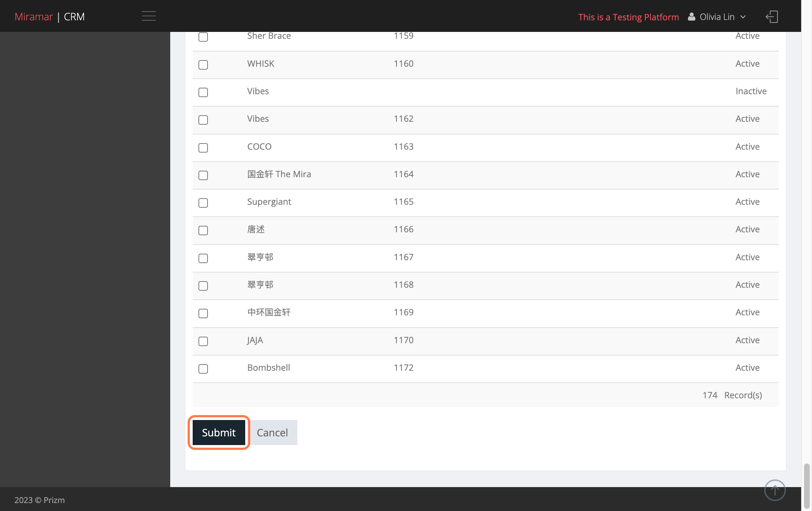This screenshot has width=812, height=511.
Task: Check the inactive Vibes row checkbox
Action: pyautogui.click(x=203, y=92)
